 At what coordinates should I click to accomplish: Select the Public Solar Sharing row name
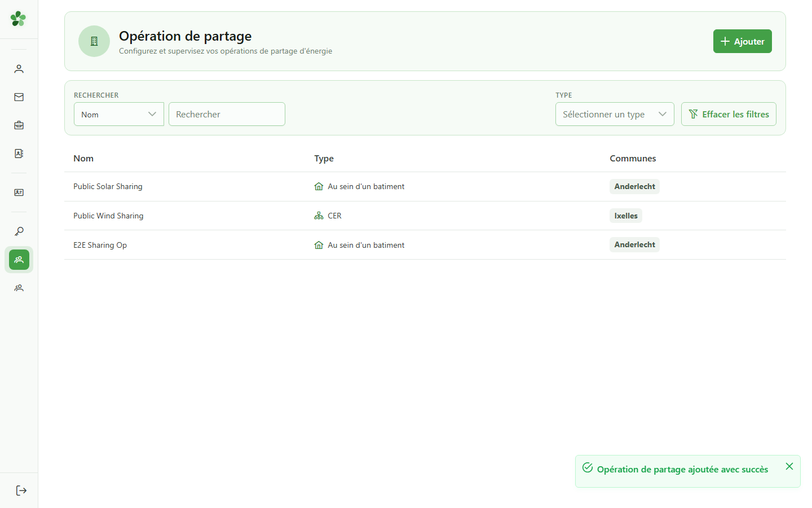(x=108, y=186)
